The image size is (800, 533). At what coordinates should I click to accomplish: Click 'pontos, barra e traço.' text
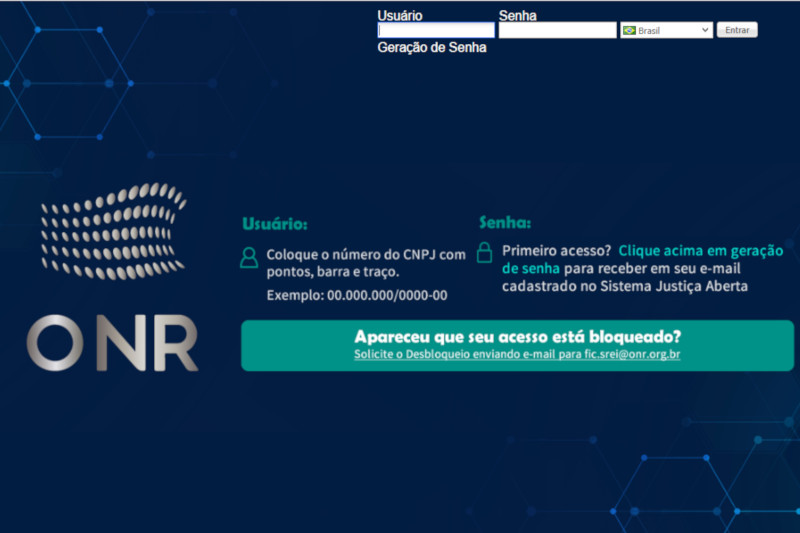[x=333, y=272]
